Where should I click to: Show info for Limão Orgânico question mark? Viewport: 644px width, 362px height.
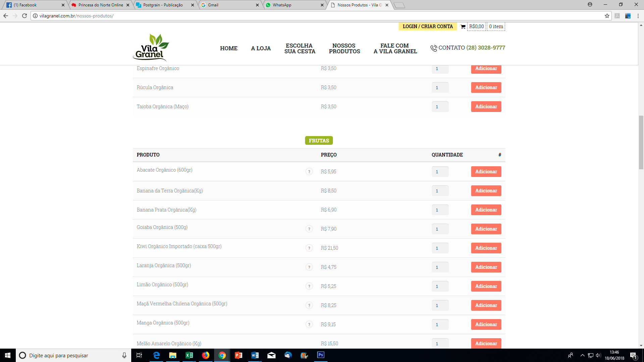click(309, 286)
